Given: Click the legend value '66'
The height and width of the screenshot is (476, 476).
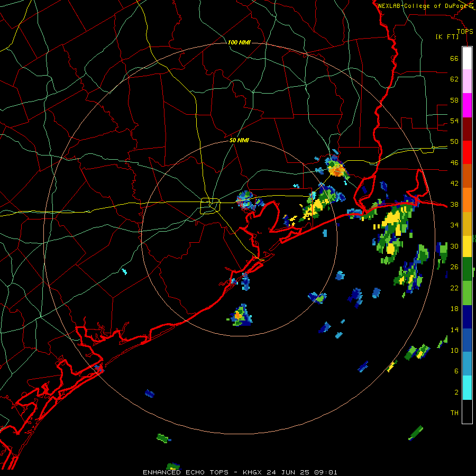Looking at the screenshot, I should pyautogui.click(x=454, y=59).
